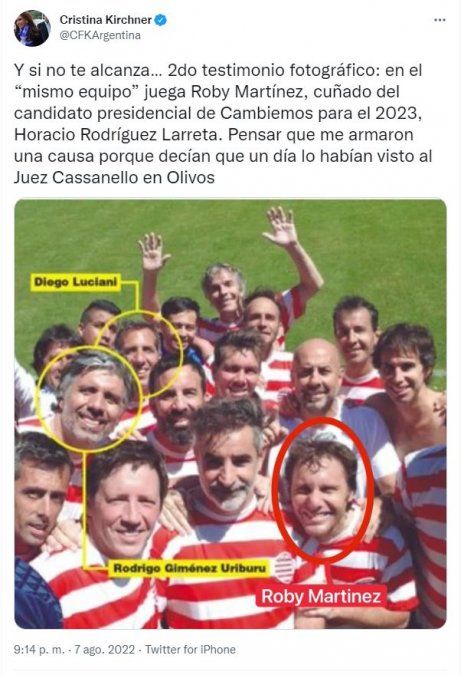Open Cristina Kirchner's profile avatar

(x=32, y=28)
